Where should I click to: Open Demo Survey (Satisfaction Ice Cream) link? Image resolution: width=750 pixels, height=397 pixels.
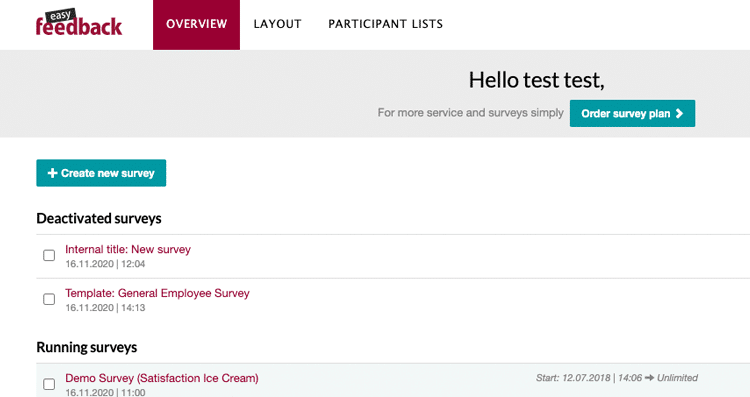coord(162,378)
